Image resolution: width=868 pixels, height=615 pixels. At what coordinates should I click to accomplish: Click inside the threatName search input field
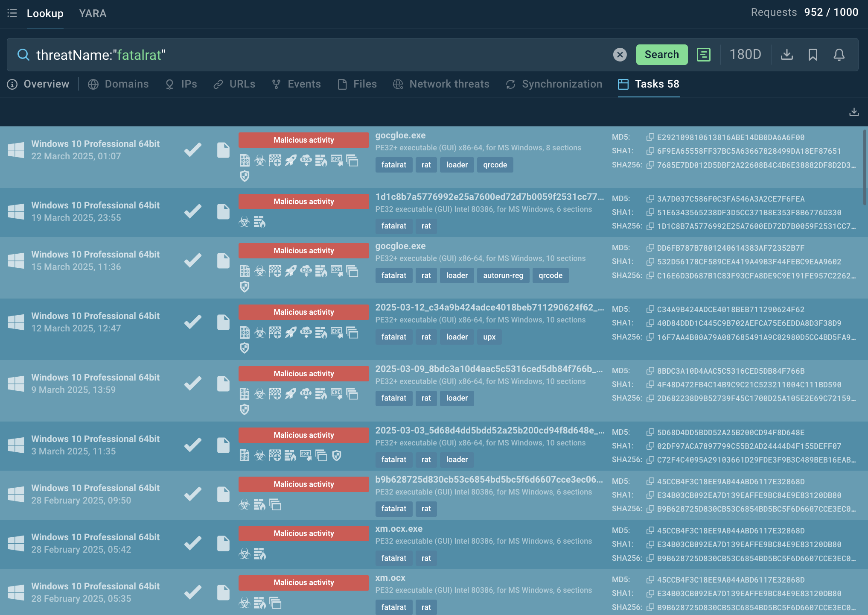(x=320, y=55)
